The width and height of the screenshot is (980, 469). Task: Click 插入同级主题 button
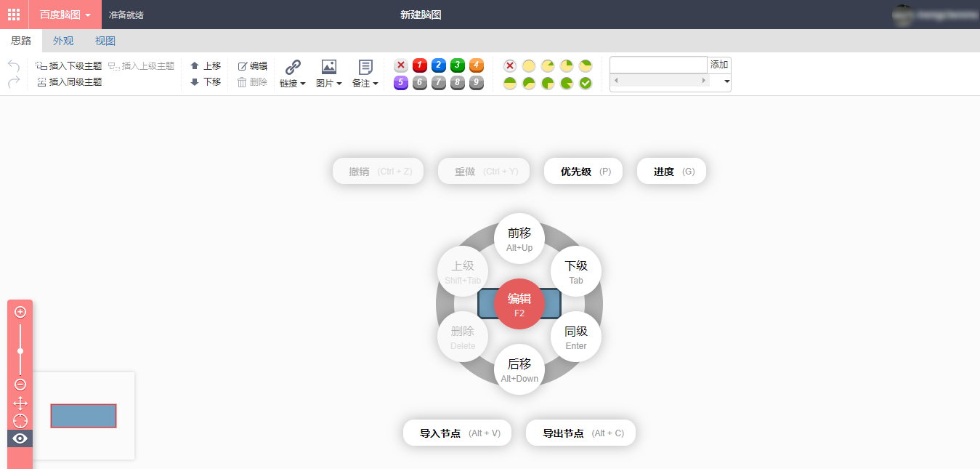[69, 82]
